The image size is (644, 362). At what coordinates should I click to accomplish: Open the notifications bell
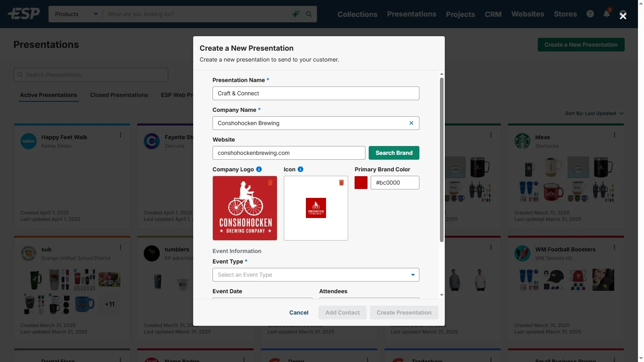click(607, 14)
